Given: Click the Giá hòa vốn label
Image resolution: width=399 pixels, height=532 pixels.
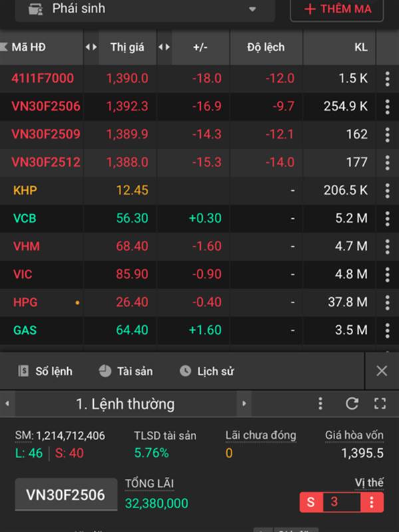Looking at the screenshot, I should pyautogui.click(x=354, y=436).
